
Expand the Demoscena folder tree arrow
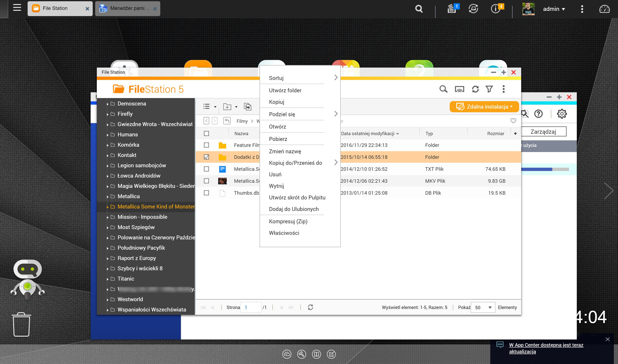pos(107,104)
